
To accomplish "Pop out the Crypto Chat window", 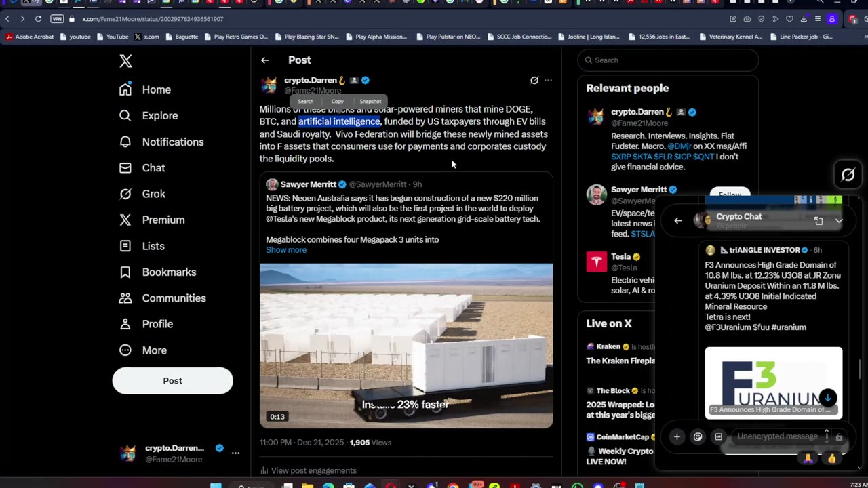I will click(818, 221).
